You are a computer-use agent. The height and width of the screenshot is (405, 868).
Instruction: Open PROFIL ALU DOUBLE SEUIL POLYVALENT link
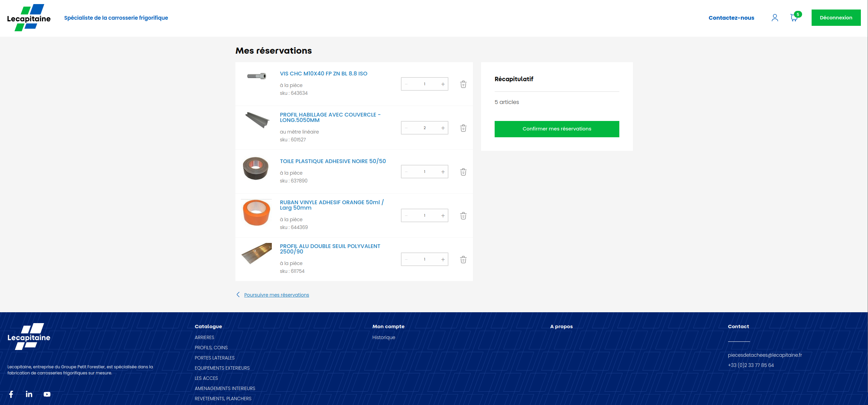pos(330,249)
